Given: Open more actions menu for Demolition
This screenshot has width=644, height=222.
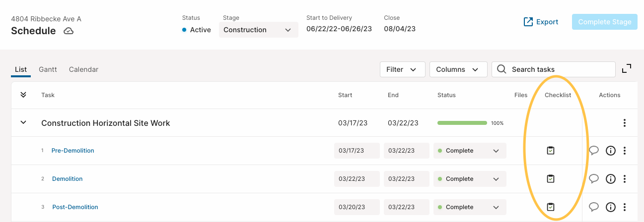Looking at the screenshot, I should (x=625, y=179).
